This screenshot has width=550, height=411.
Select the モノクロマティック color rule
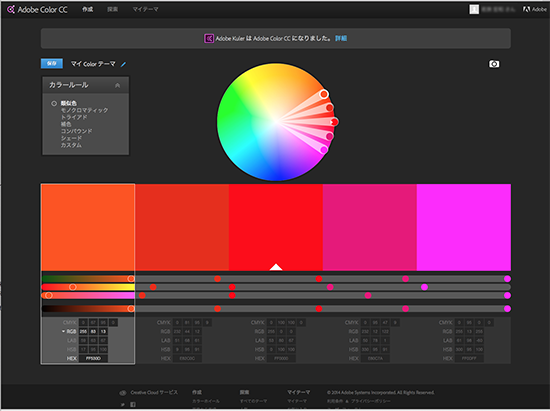tap(84, 110)
